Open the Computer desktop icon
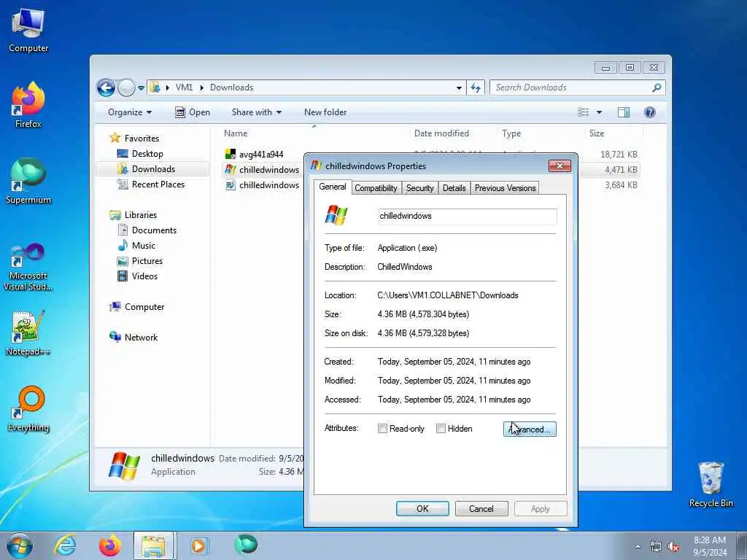The width and height of the screenshot is (747, 560). [x=28, y=30]
